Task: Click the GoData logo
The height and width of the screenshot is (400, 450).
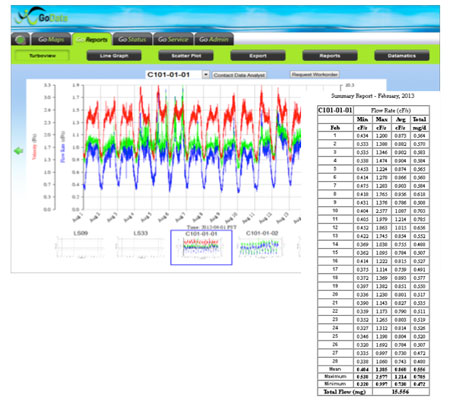Action: (42, 17)
